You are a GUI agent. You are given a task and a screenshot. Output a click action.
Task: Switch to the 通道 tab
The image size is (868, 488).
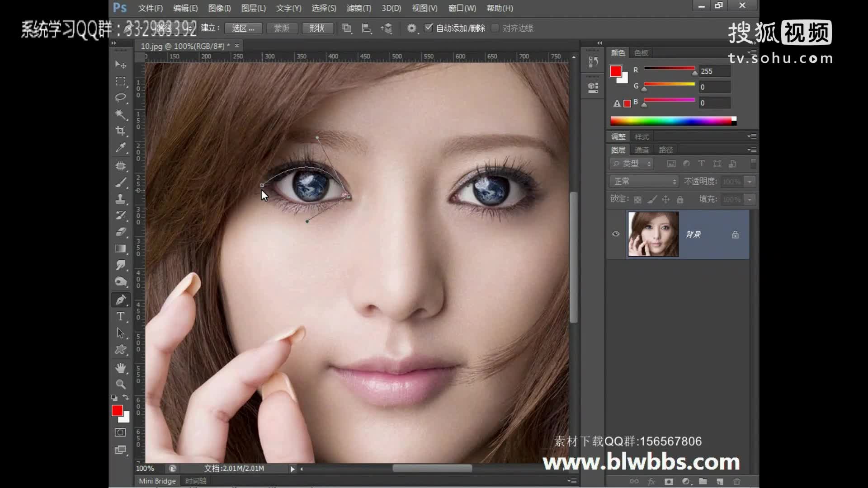(x=642, y=150)
